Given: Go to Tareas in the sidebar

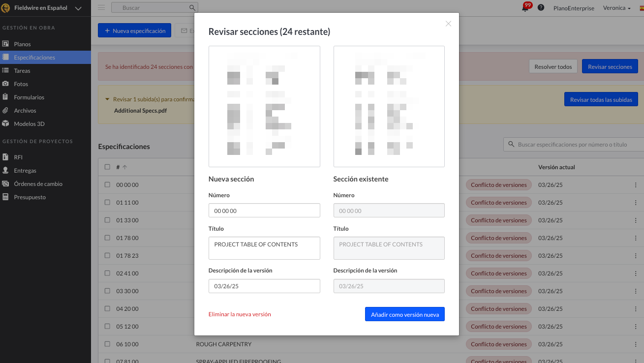Looking at the screenshot, I should click(22, 71).
